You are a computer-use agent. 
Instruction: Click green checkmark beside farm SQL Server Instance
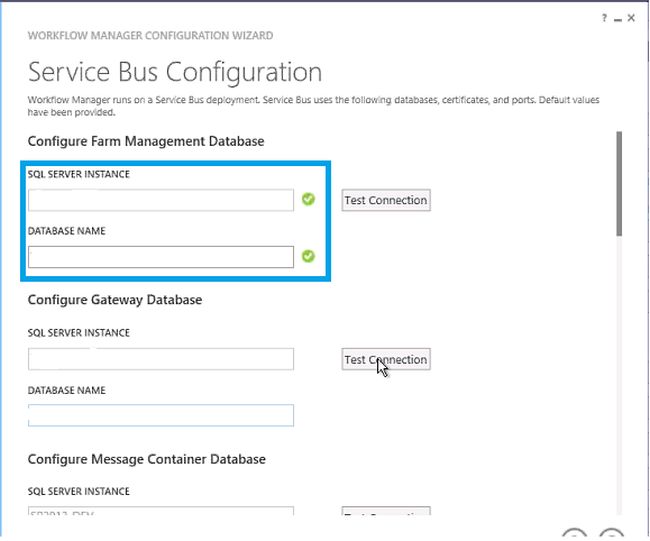tap(308, 199)
